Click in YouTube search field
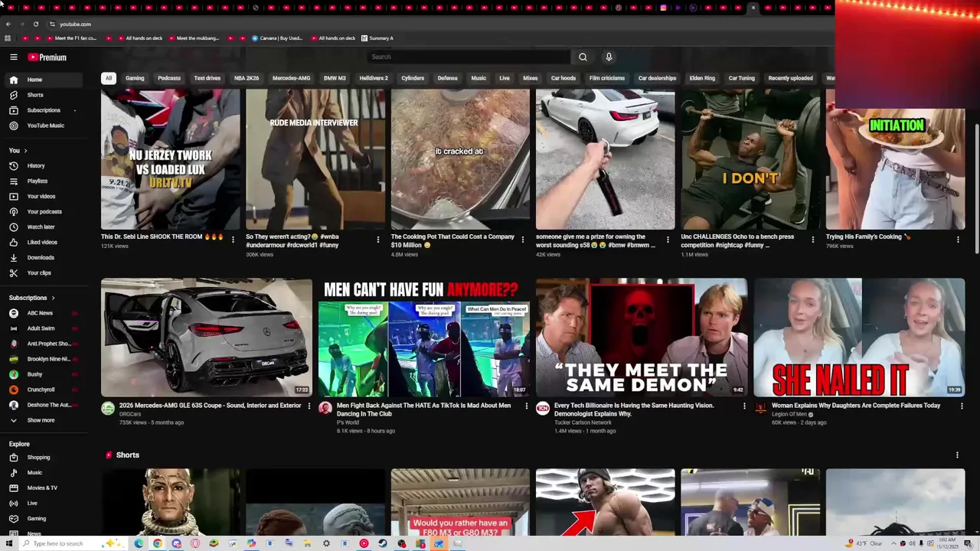Viewport: 980px width, 551px height. click(x=469, y=57)
